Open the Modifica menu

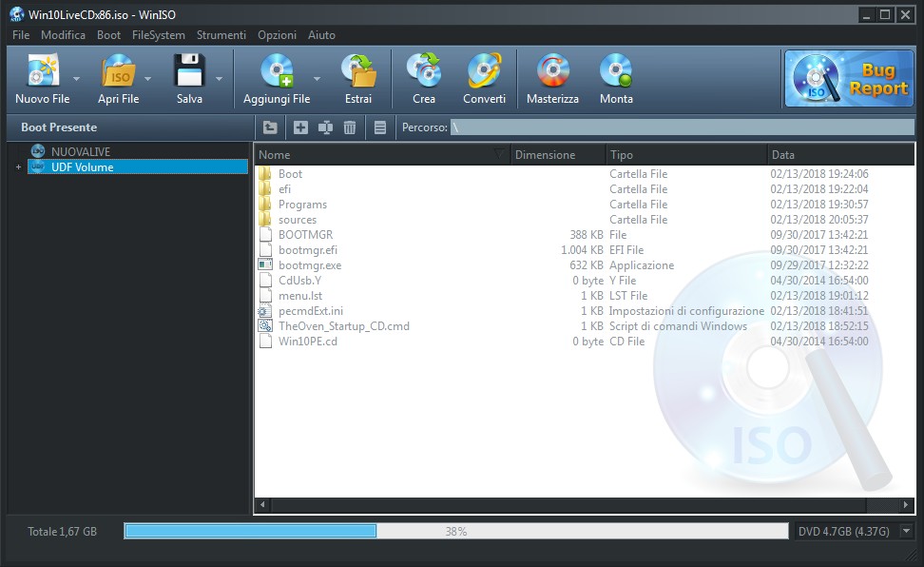point(63,35)
